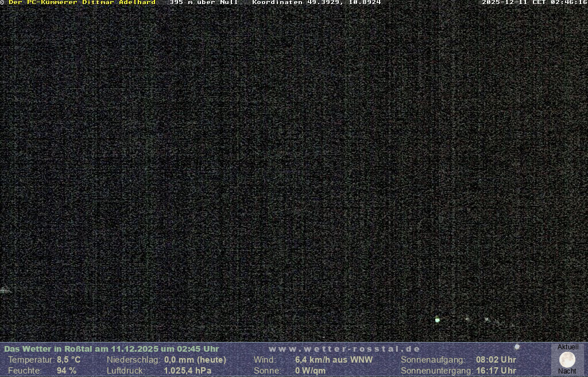Click the copyright symbol in the header

click(3, 3)
